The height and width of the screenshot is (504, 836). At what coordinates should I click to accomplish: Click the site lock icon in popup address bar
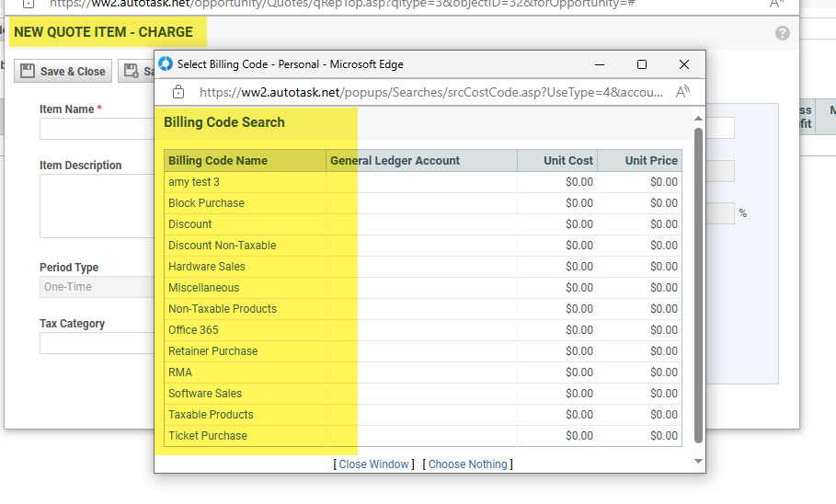178,92
